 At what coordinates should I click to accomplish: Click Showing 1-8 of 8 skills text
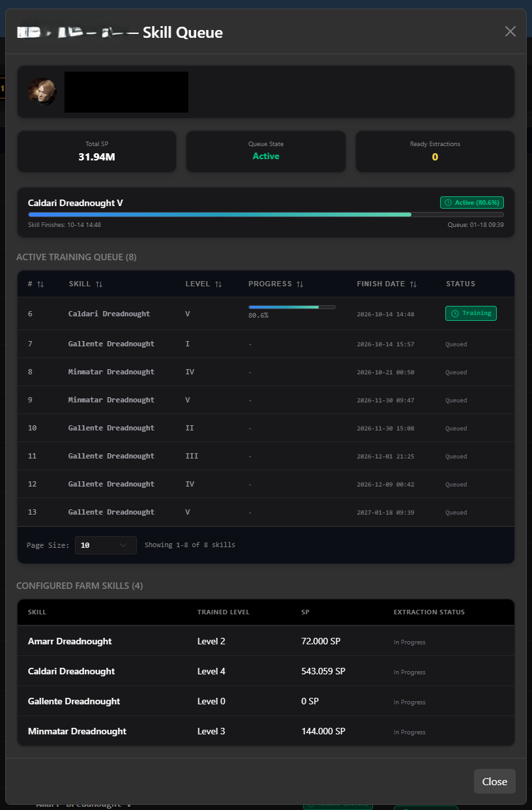pos(190,545)
